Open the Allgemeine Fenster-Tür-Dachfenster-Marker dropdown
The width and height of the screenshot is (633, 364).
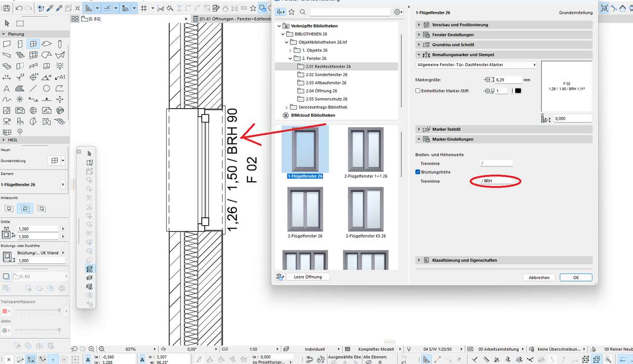477,65
